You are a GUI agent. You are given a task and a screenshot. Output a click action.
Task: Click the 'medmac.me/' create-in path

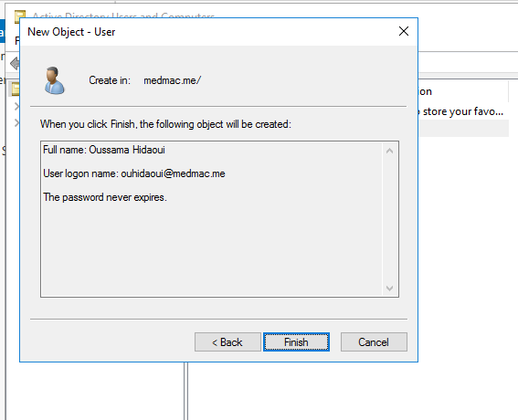(x=172, y=80)
